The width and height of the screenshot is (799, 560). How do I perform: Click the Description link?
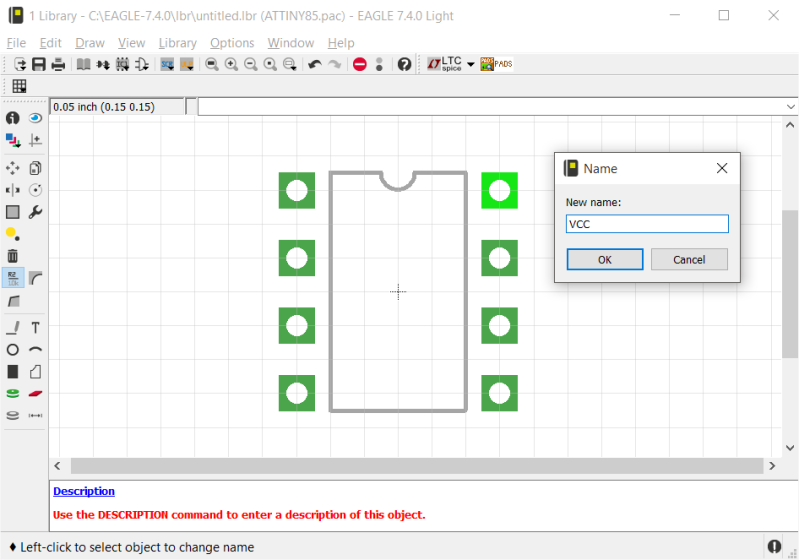[x=84, y=491]
